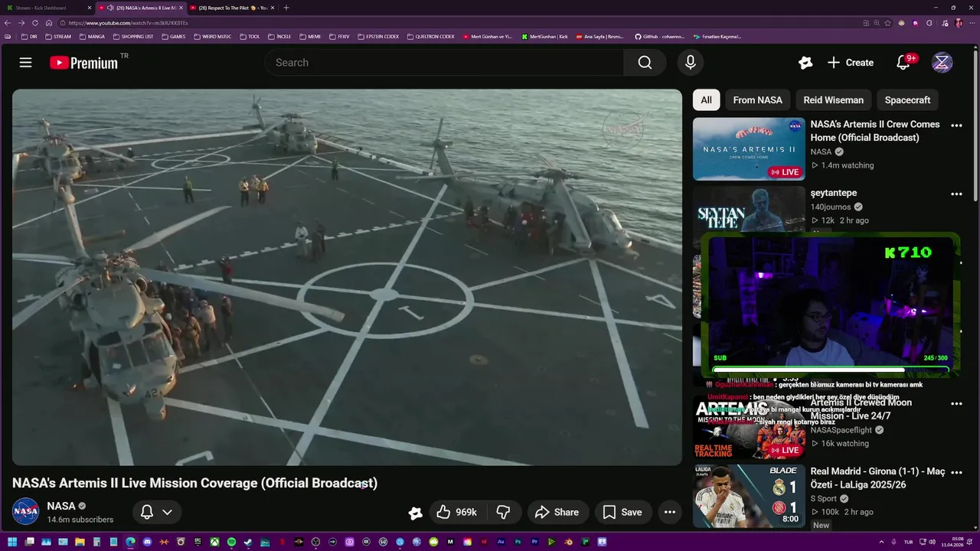
Task: Open Spotify from the taskbar
Action: coord(231,542)
